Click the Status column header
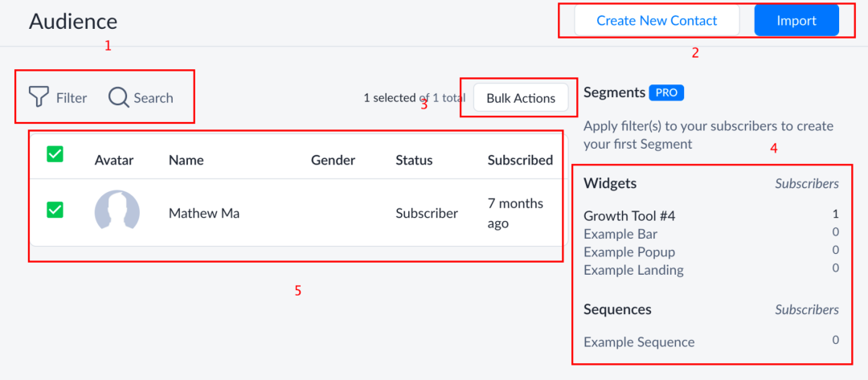The width and height of the screenshot is (868, 380). pos(414,161)
